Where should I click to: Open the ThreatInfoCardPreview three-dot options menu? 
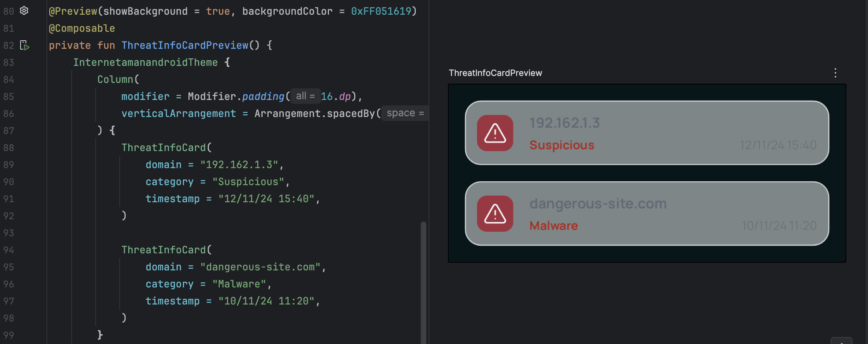[x=835, y=73]
